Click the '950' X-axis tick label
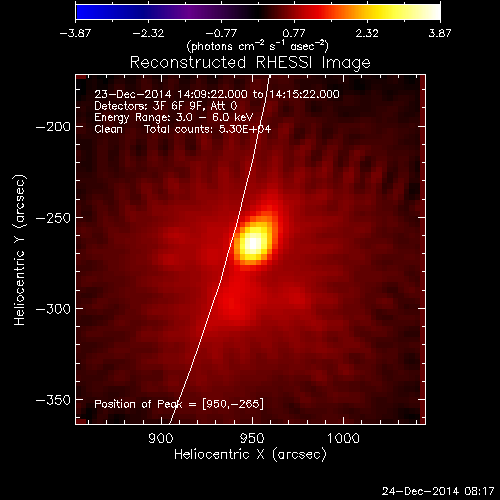Screen dimensions: 500x500 click(x=252, y=438)
